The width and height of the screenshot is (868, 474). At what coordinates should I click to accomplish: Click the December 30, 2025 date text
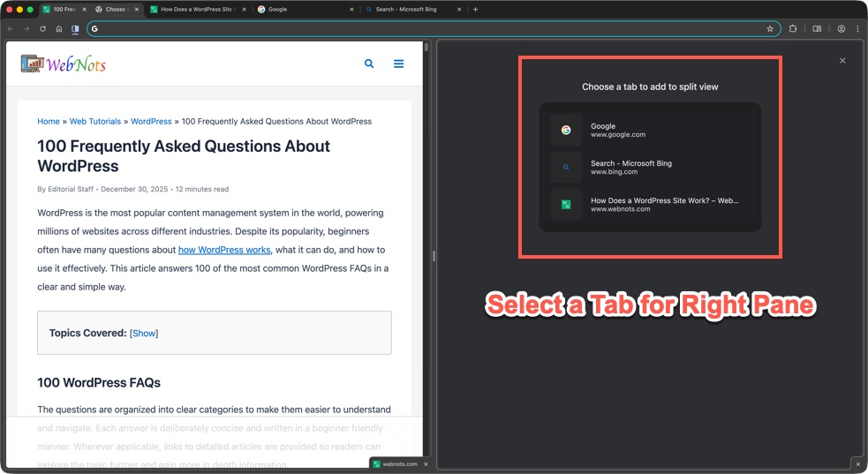[134, 189]
